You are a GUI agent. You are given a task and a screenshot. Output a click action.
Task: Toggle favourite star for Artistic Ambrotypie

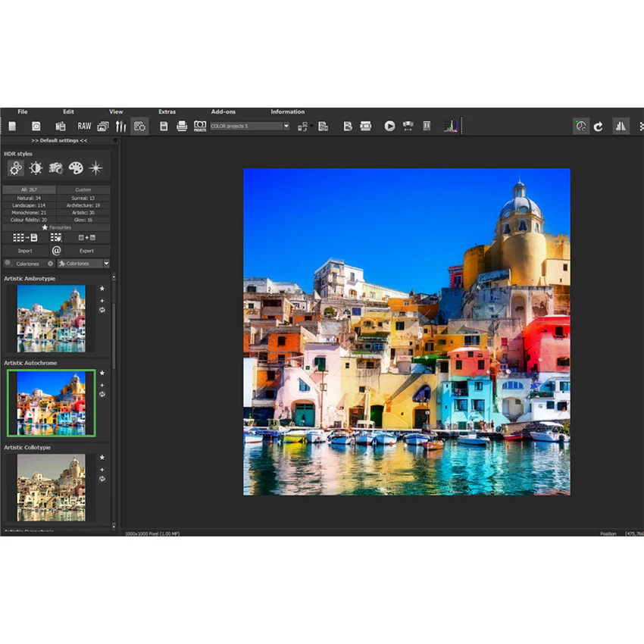point(102,289)
